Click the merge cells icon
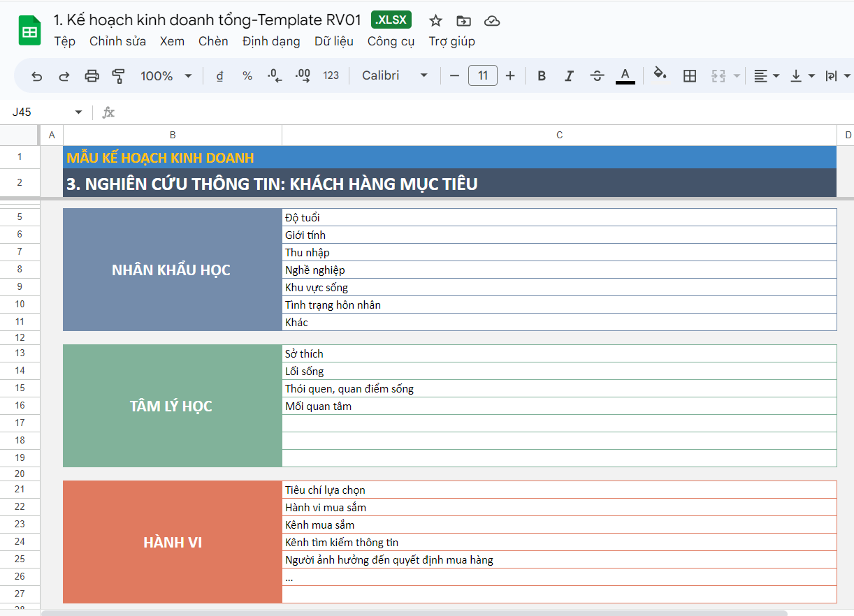Viewport: 854px width, 616px height. pos(718,75)
